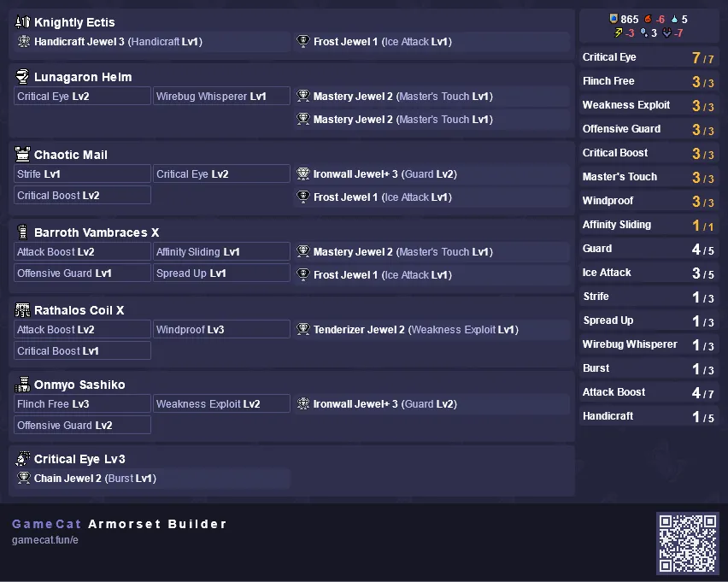
Task: Select the Wirebug Whisperer Lv1 skill box
Action: [221, 97]
